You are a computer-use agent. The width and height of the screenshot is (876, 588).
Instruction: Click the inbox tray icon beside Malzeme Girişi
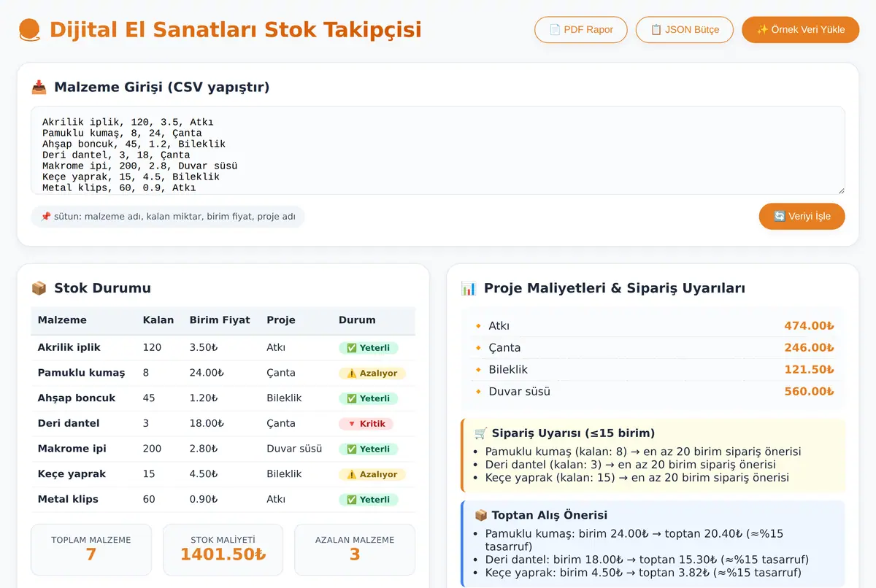[39, 88]
